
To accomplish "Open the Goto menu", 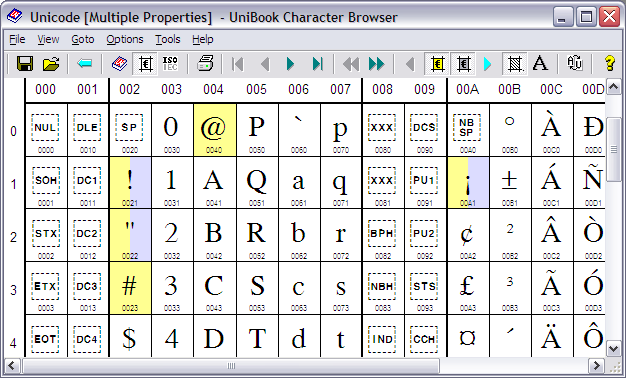I will click(x=83, y=39).
